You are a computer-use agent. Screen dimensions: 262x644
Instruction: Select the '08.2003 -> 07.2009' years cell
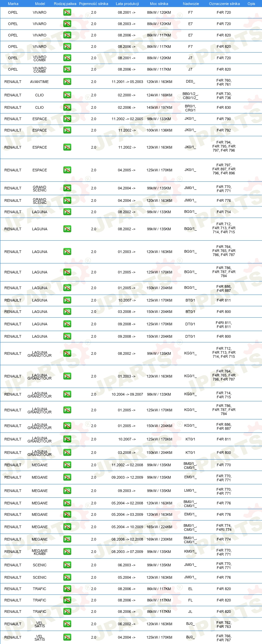[x=127, y=552]
